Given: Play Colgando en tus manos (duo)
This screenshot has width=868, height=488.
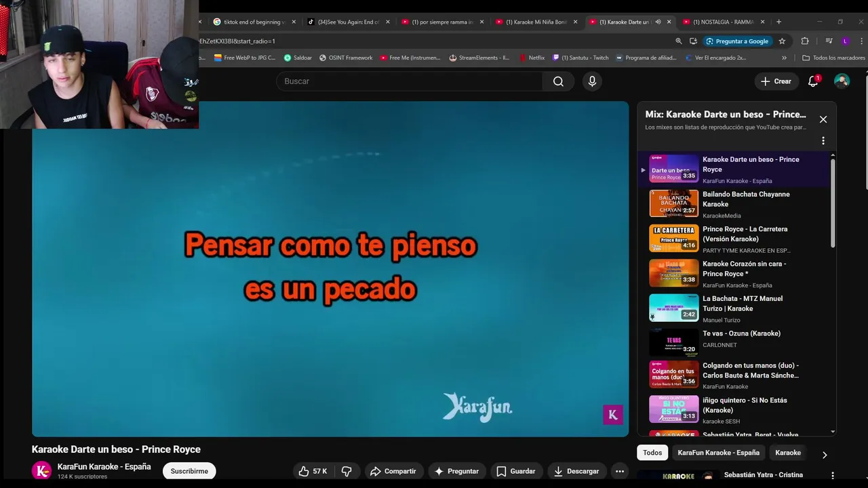Looking at the screenshot, I should coord(739,375).
